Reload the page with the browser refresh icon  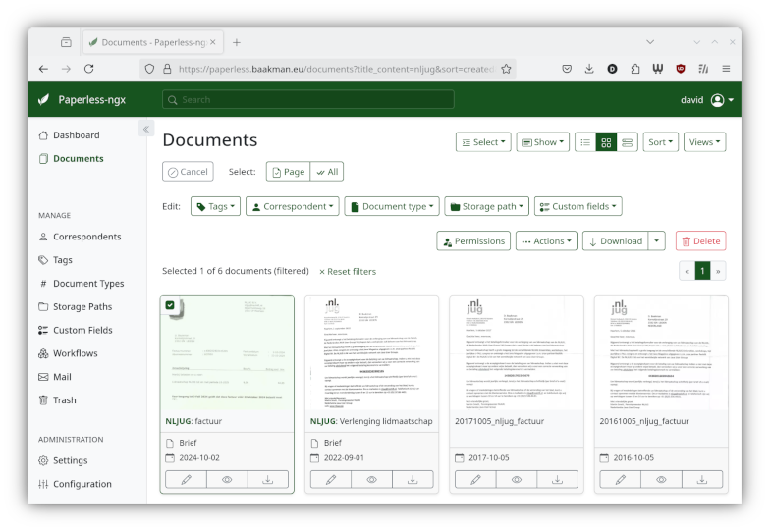click(89, 69)
